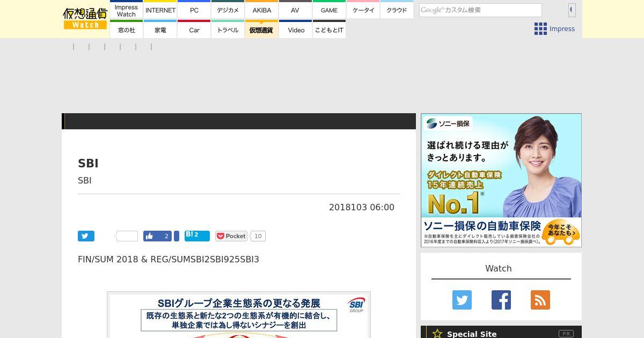Open the Sony Sonpo car insurance ad

501,180
